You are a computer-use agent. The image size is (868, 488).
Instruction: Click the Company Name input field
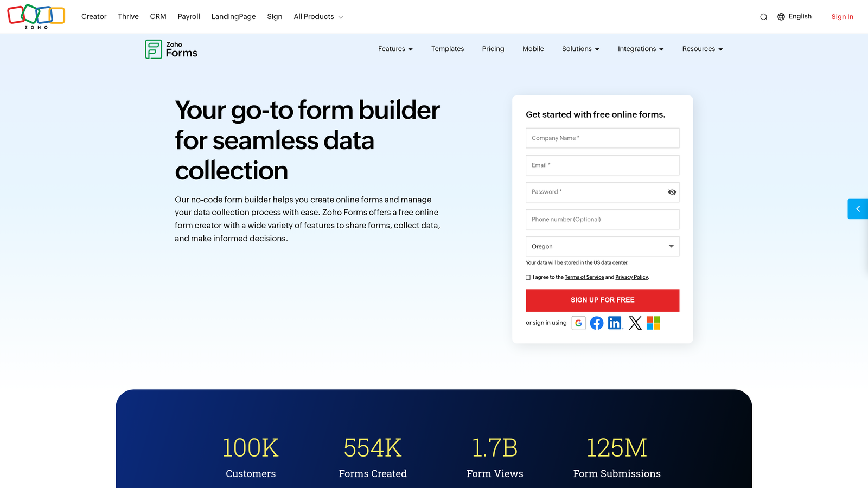click(602, 138)
